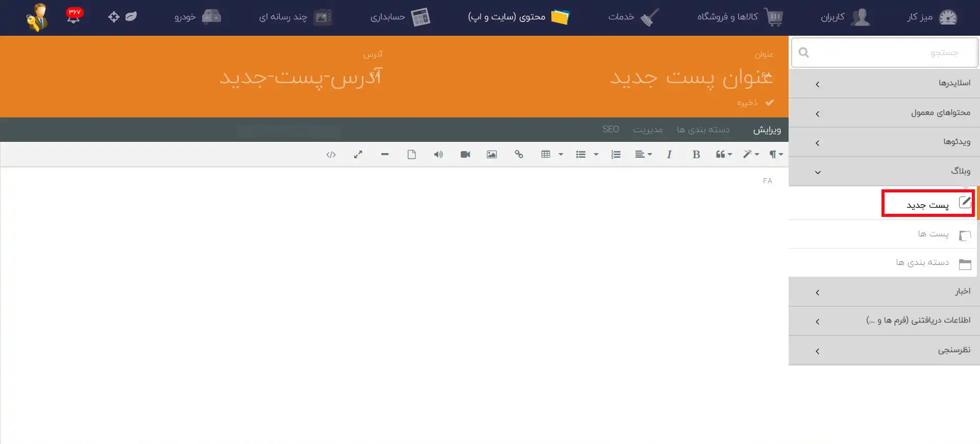The height and width of the screenshot is (444, 980).
Task: Open notifications bell with 367 badge
Action: point(74,15)
